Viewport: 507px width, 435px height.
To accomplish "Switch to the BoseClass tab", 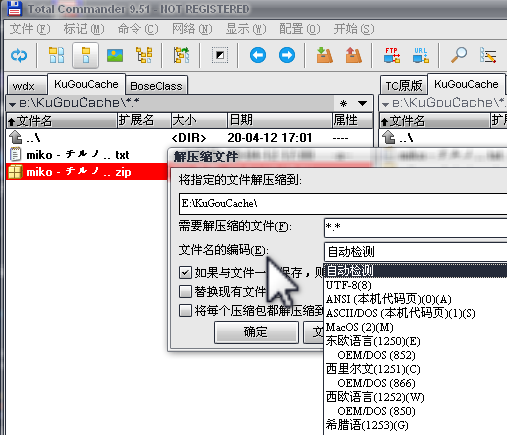I will (156, 86).
